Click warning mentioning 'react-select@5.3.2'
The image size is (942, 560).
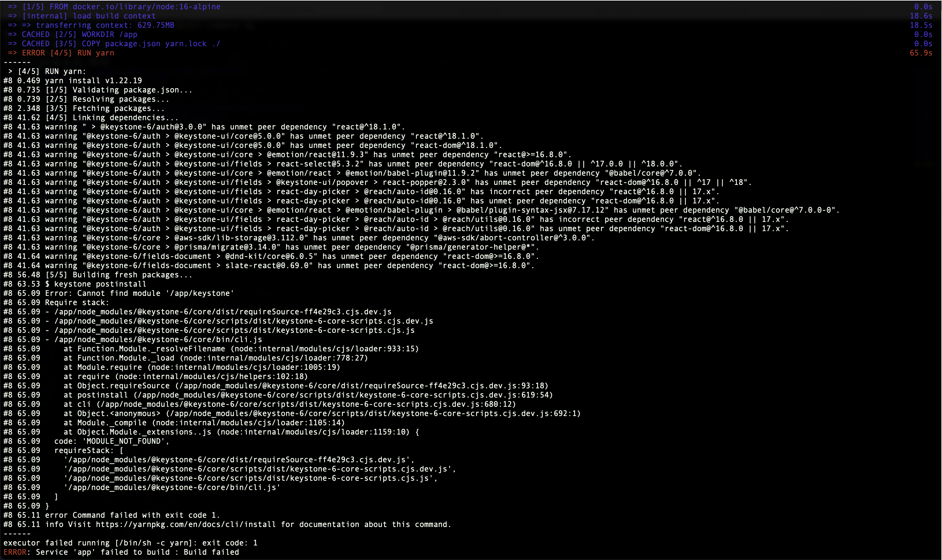(343, 164)
